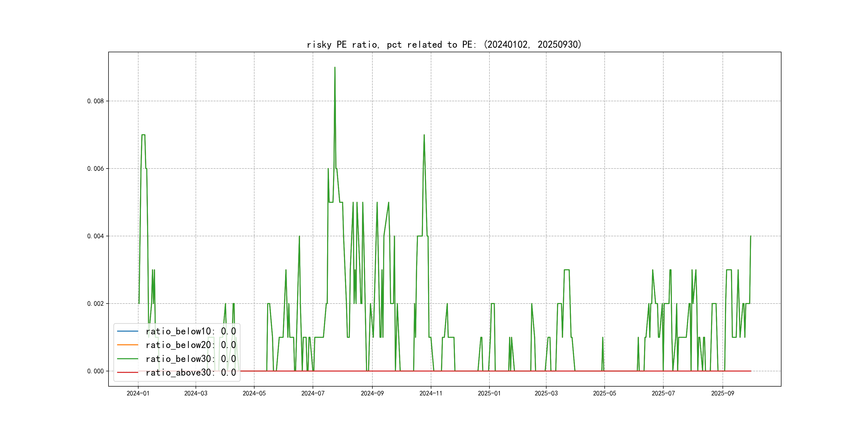
Task: Click the chart title text
Action: [444, 44]
